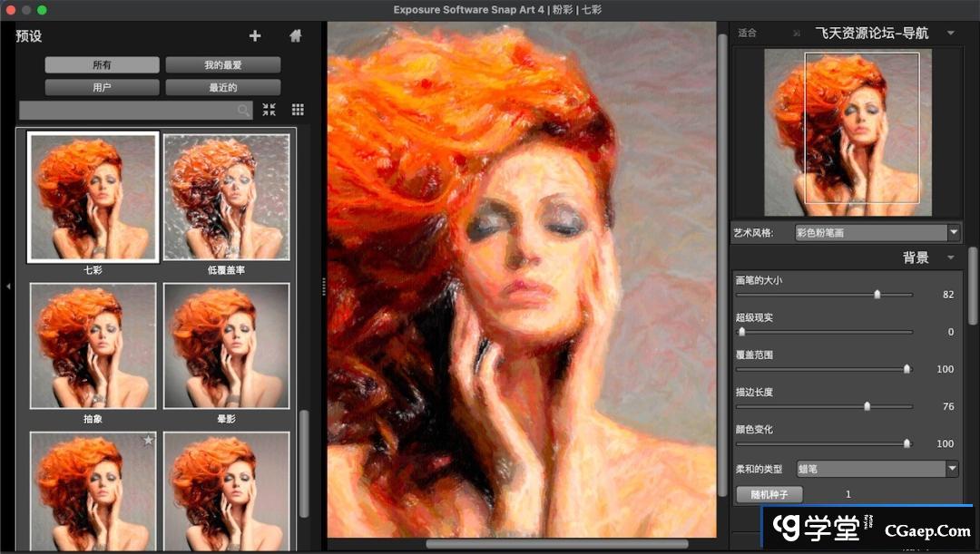
Task: Click the 适合 fit zoom button
Action: pyautogui.click(x=747, y=34)
